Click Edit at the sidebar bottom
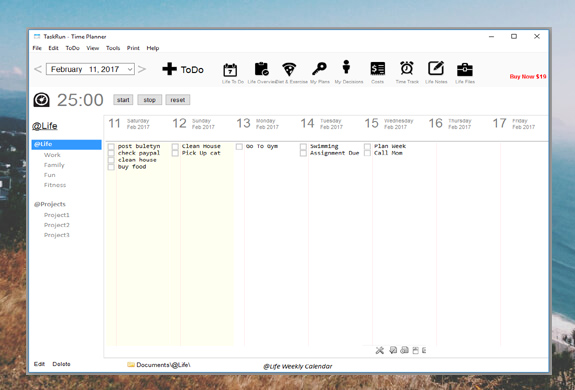Viewport: 575px width, 390px height. [x=39, y=364]
